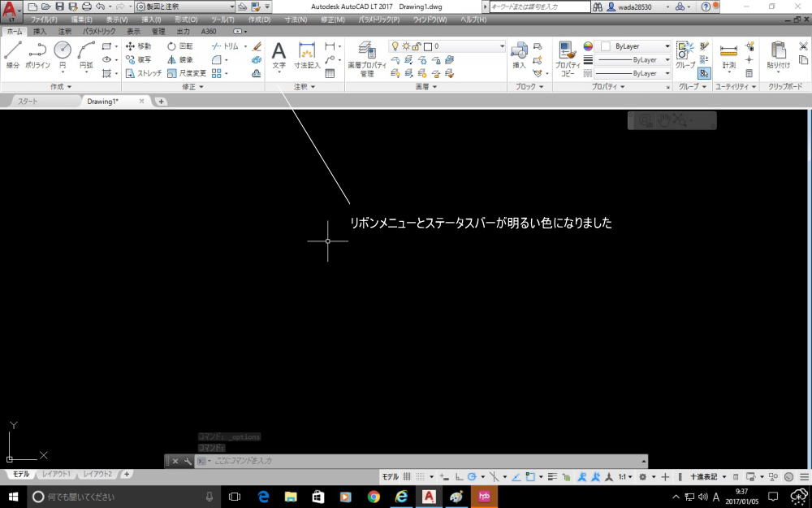Toggle the layer 0 lock icon
This screenshot has height=508, width=812.
click(x=417, y=46)
